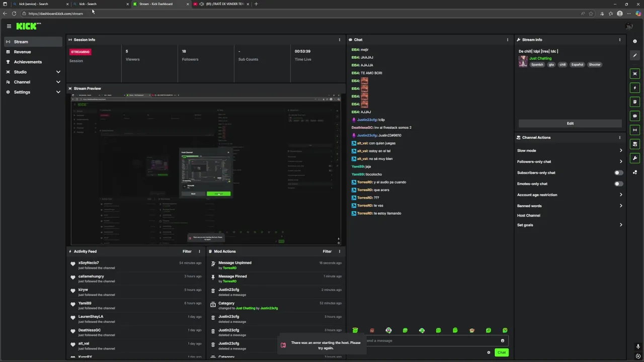Screen dimensions: 644x362
Task: Toggle Emotes-only chat switch
Action: click(618, 184)
